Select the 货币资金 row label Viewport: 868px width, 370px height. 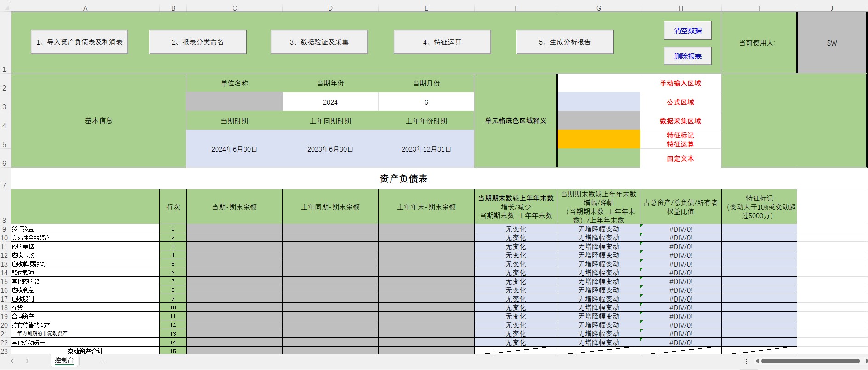85,229
